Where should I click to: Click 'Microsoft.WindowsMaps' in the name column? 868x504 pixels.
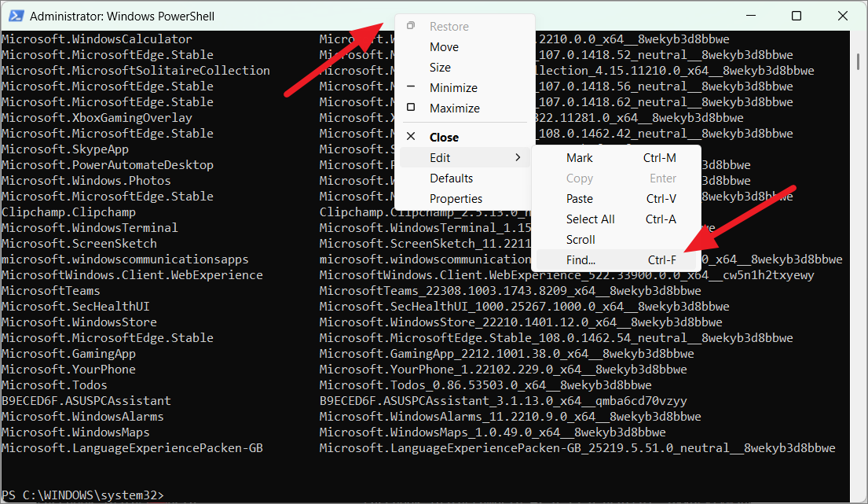(76, 432)
